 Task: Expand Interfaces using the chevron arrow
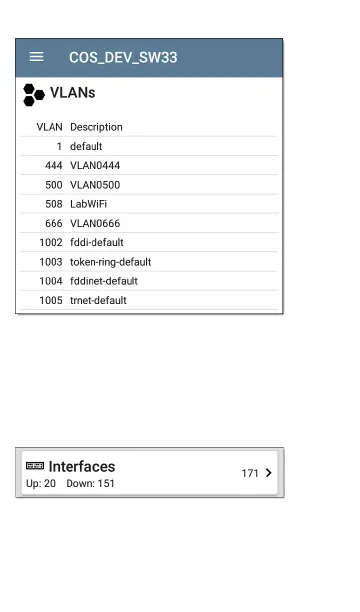(x=268, y=473)
